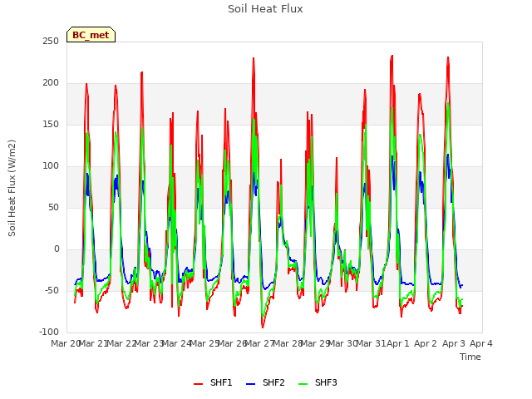Click the 200 y-axis label

(x=51, y=83)
